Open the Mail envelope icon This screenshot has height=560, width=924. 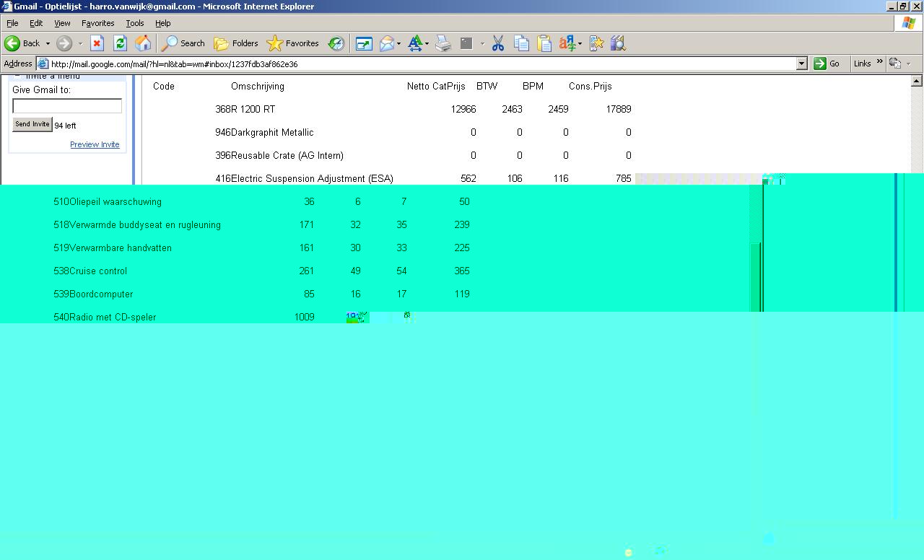tap(387, 43)
